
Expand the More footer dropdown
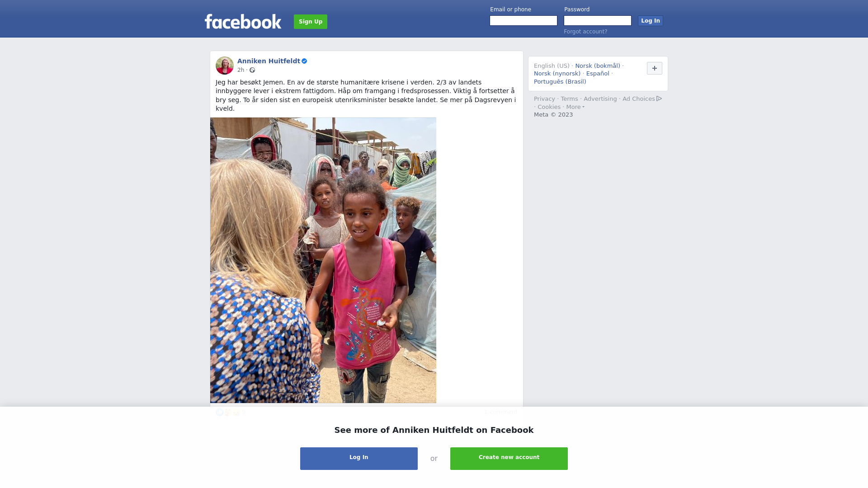click(x=575, y=107)
